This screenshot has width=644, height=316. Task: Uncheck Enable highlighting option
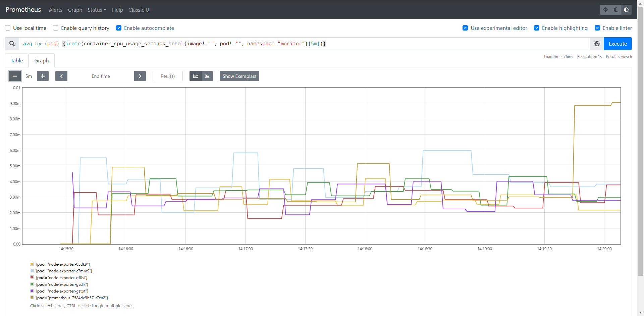pyautogui.click(x=537, y=28)
